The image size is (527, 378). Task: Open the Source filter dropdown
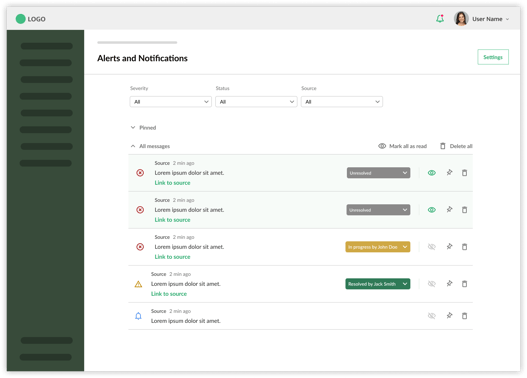pos(342,101)
